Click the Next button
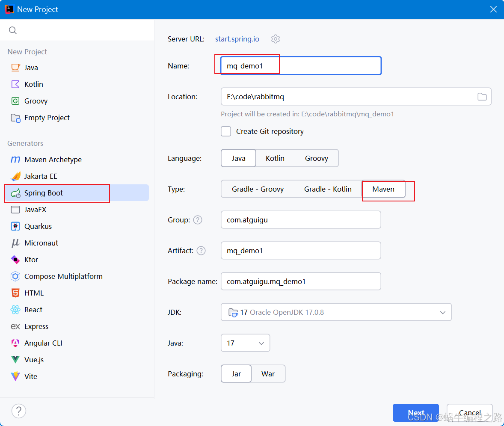Viewport: 504px width, 426px height. pos(415,412)
